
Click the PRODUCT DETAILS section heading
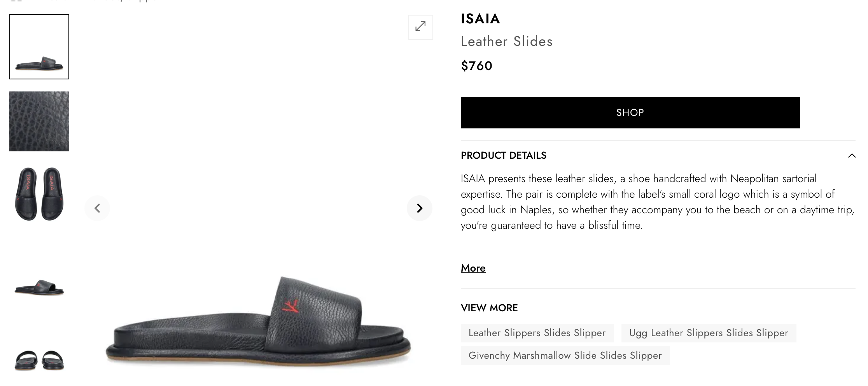point(503,156)
